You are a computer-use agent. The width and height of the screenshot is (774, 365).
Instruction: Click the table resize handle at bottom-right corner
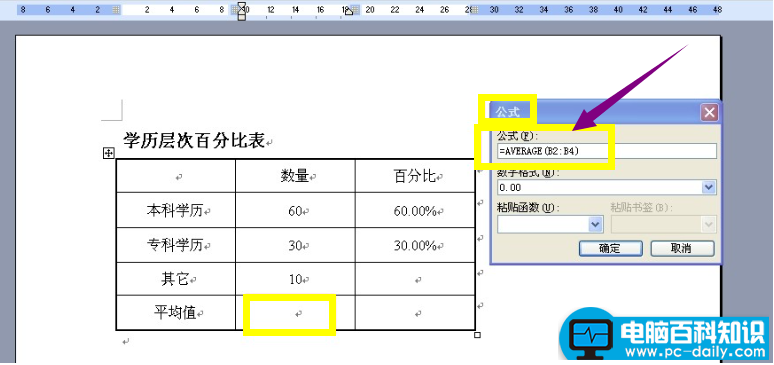[x=477, y=335]
